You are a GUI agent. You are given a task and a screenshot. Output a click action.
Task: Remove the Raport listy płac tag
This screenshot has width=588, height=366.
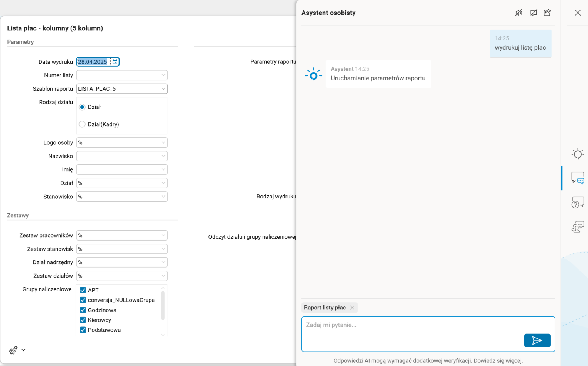point(352,308)
